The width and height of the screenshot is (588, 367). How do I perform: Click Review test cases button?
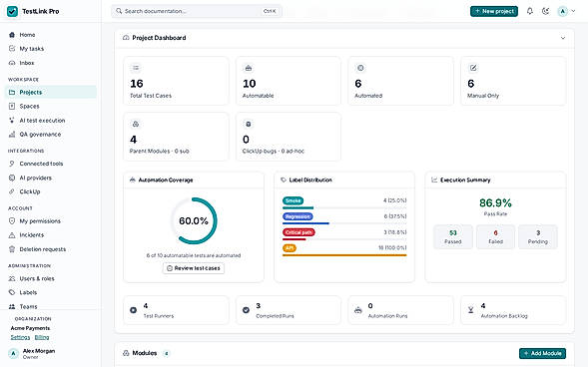point(194,268)
